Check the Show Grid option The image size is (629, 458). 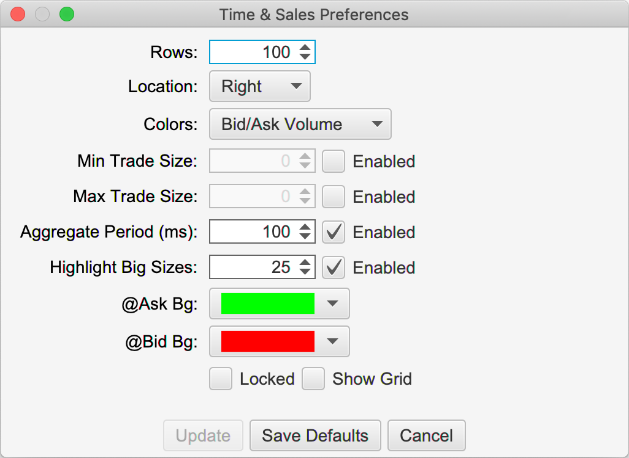coord(314,379)
